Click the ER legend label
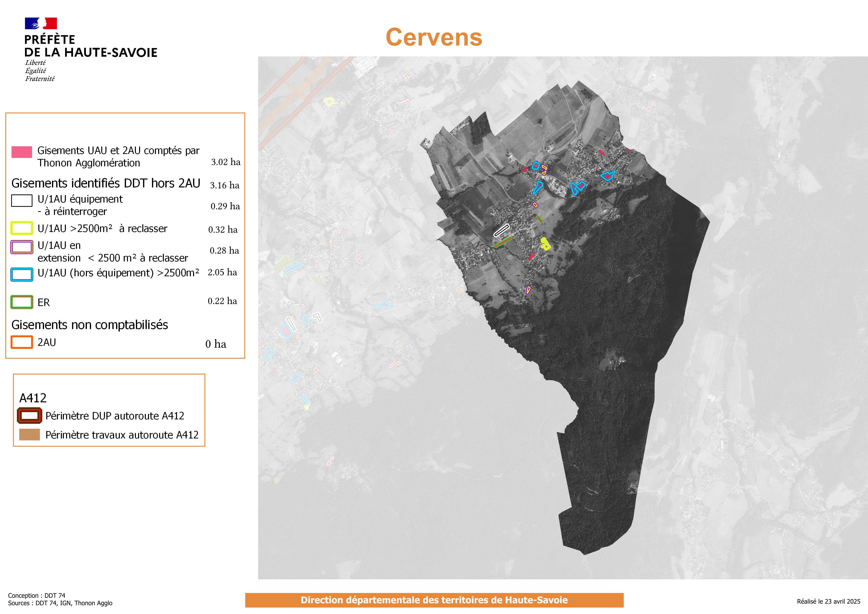Screen dimensions: 868x614 (44, 303)
